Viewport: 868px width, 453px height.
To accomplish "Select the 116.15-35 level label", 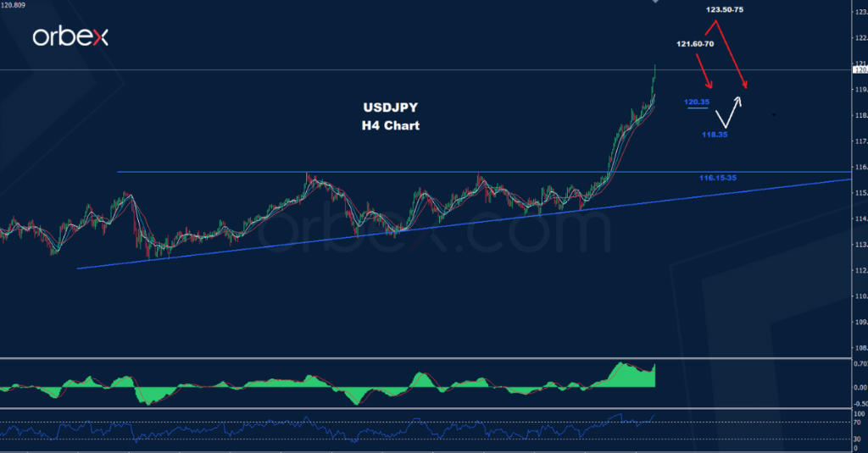I will point(718,178).
